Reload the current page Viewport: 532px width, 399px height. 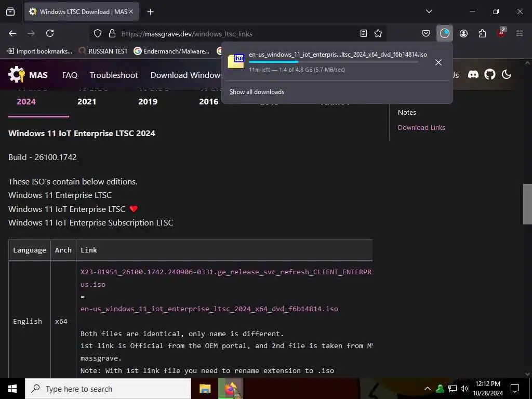pos(50,33)
